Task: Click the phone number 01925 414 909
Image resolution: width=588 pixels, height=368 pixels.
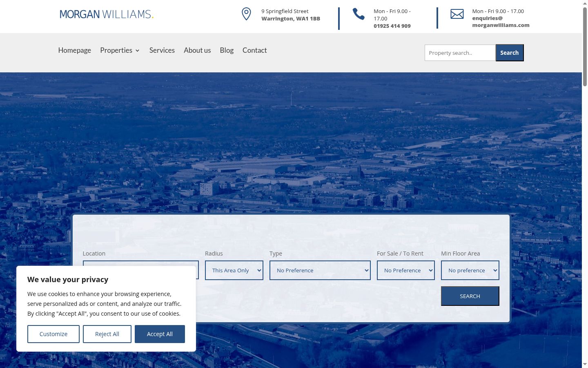Action: [x=392, y=26]
